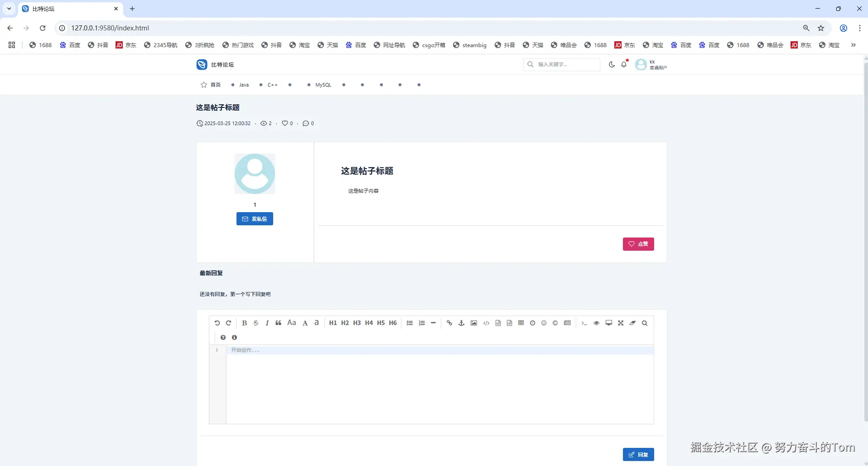The image size is (868, 466).
Task: Open the steambig bookmark
Action: point(470,45)
